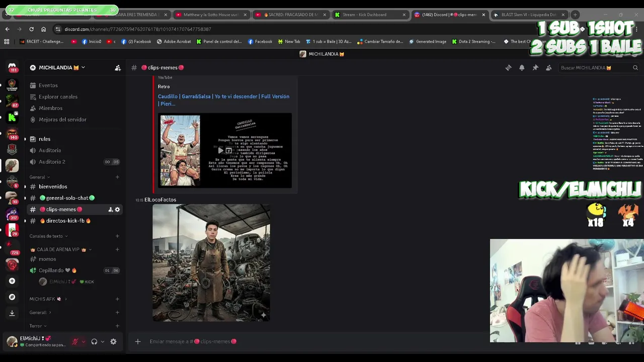Click the browser home button
644x362 pixels.
(43, 29)
